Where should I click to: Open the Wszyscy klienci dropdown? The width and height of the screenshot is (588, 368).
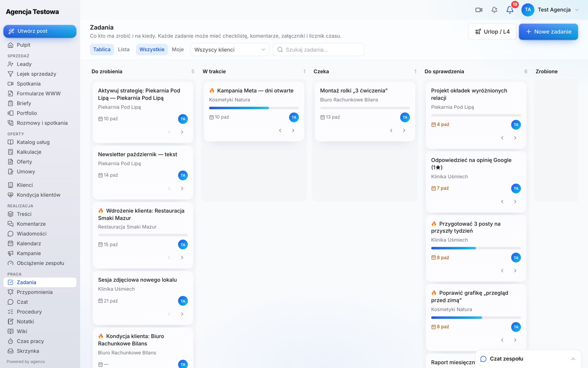click(x=230, y=49)
